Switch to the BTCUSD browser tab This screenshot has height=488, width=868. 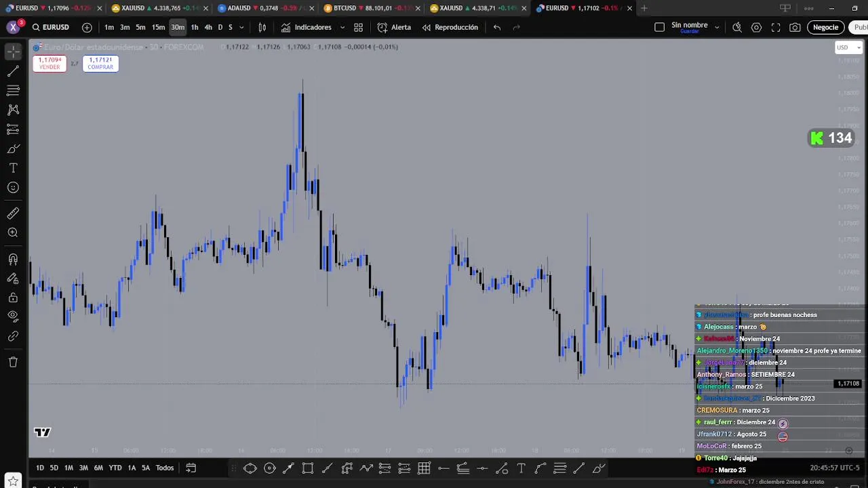coord(370,8)
